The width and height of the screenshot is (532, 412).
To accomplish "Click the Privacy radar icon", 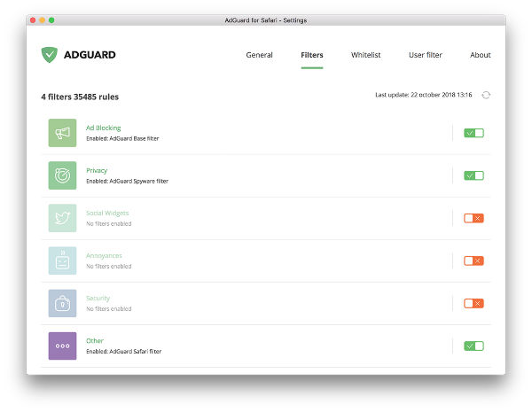I will click(62, 175).
